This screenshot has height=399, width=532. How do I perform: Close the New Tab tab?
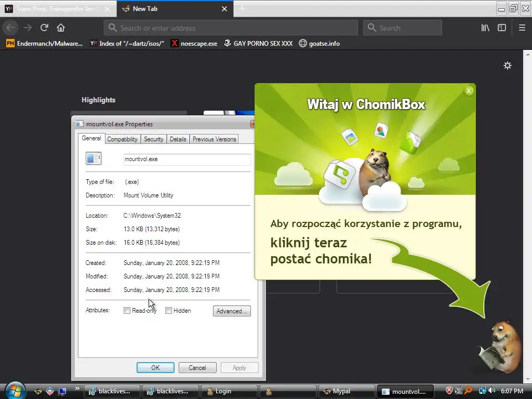[224, 9]
